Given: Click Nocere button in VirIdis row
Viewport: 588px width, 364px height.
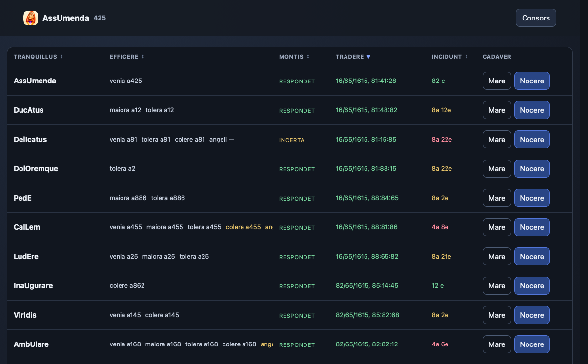Looking at the screenshot, I should click(x=532, y=315).
